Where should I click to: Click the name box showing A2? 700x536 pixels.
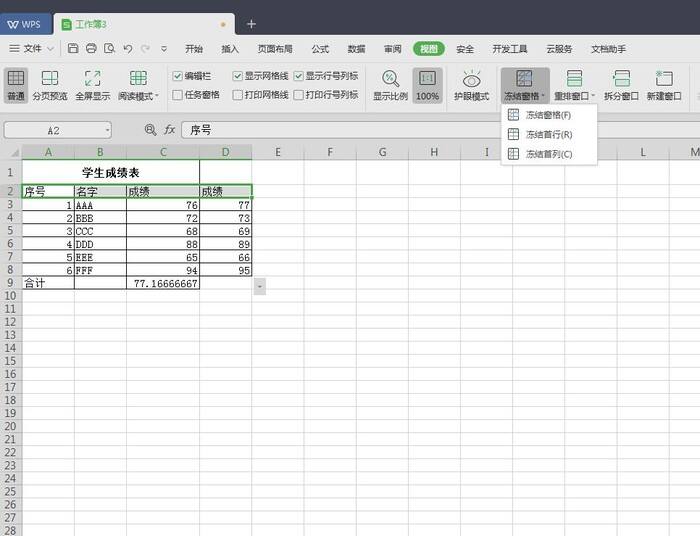point(55,130)
